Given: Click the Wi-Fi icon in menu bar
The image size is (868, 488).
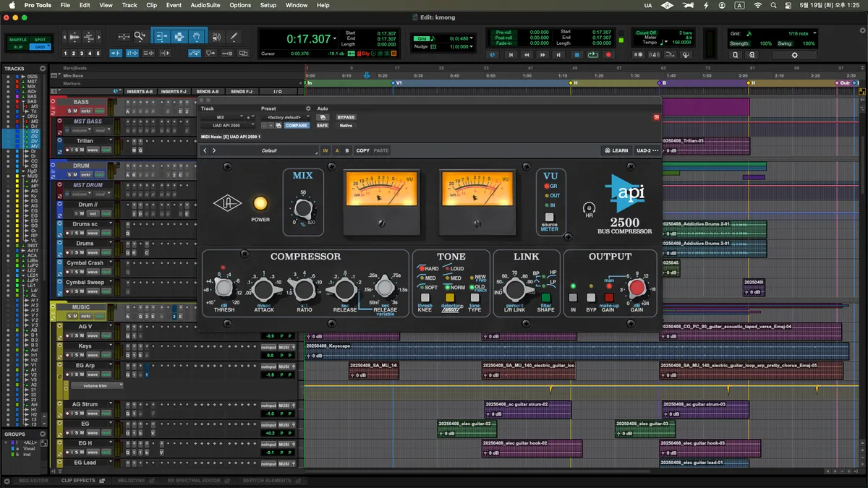Looking at the screenshot, I should [x=757, y=5].
